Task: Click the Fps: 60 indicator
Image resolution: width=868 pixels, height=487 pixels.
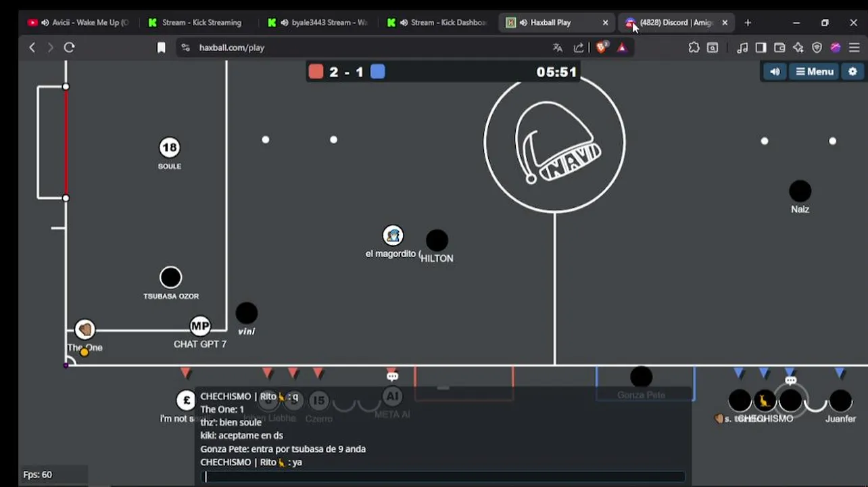Action: pyautogui.click(x=38, y=475)
